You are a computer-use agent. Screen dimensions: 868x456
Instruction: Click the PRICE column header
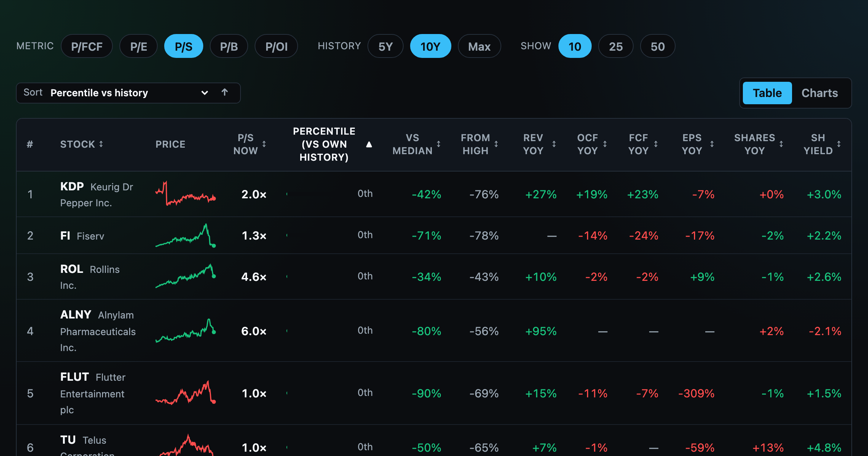click(x=170, y=144)
